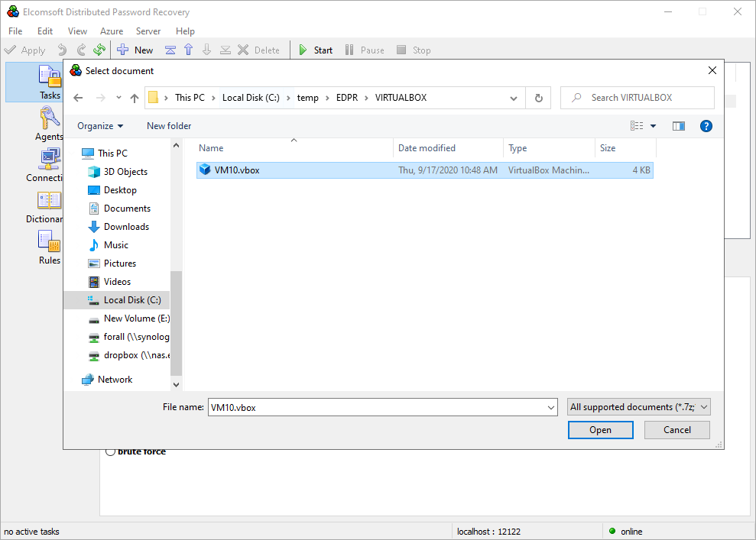Open the view options dropdown arrow
Screen dimensions: 756x540
click(x=654, y=126)
